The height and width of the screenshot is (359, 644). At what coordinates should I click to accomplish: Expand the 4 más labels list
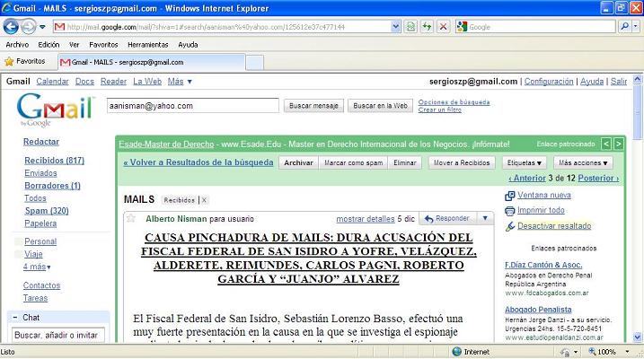[x=37, y=267]
